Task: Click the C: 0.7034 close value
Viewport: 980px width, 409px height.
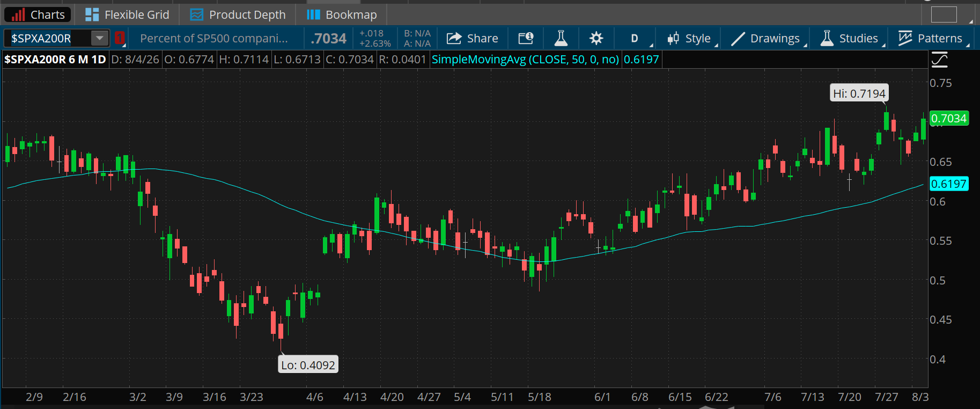Action: [350, 60]
